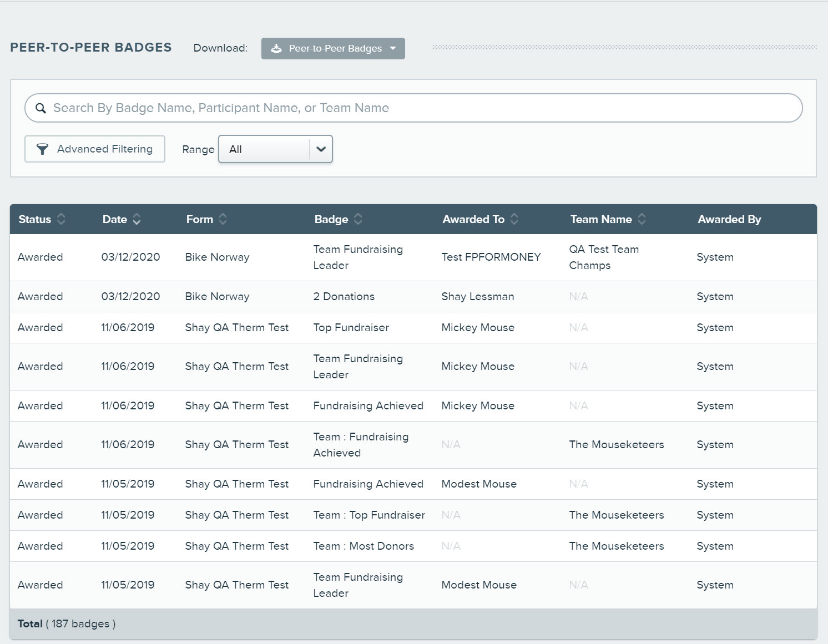The width and height of the screenshot is (828, 644).
Task: Click the Awarded To column header
Action: tap(473, 219)
